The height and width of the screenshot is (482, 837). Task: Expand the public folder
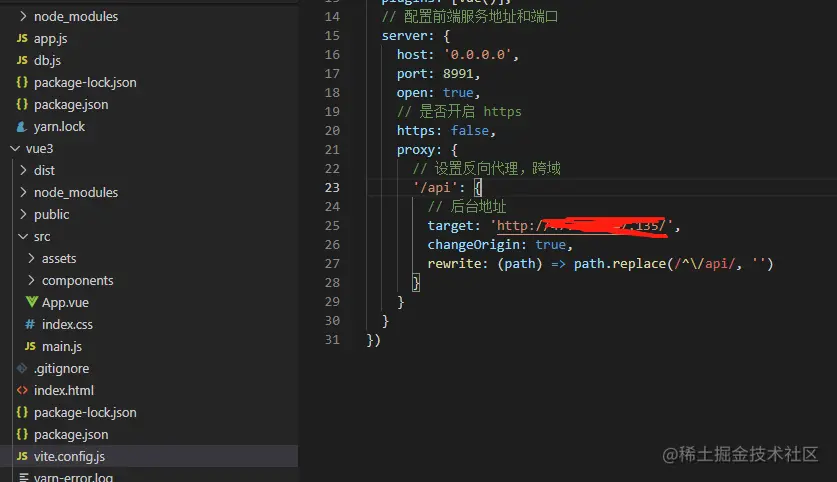coord(23,214)
